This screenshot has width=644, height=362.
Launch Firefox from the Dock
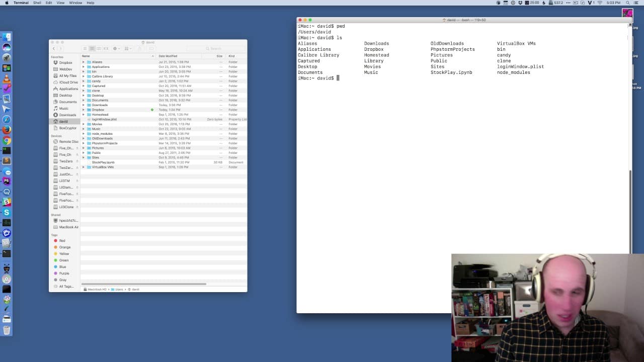[x=7, y=130]
